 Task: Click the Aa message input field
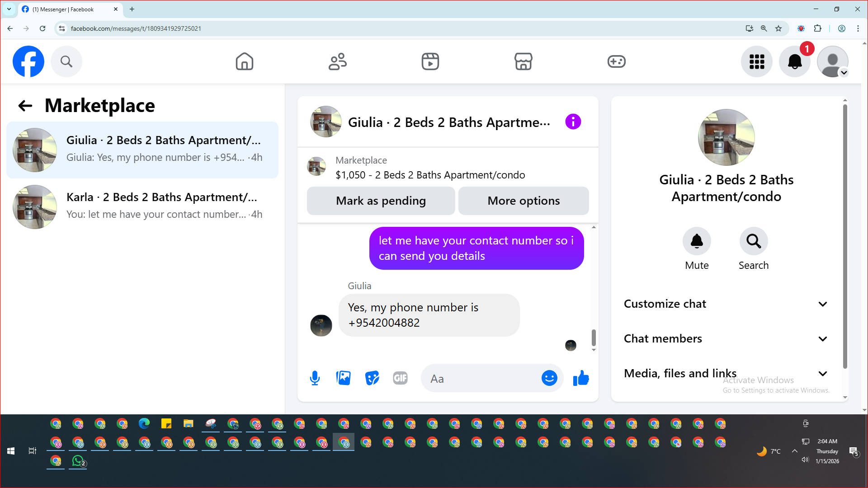tap(481, 379)
